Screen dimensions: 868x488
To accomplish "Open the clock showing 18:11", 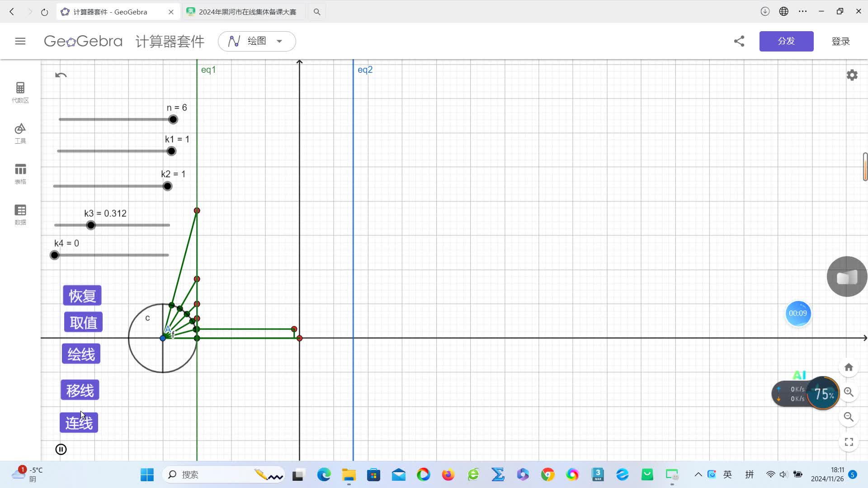I will (827, 474).
